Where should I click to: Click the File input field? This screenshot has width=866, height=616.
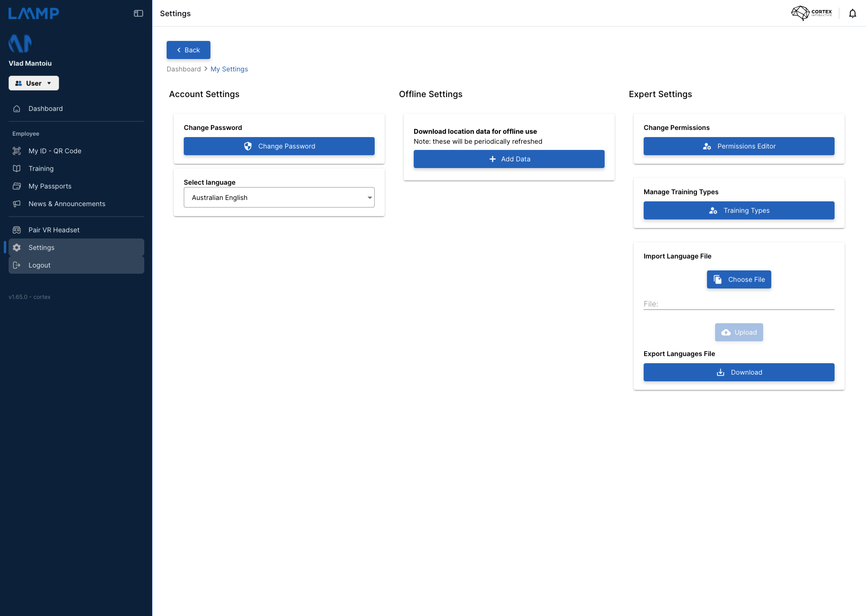739,304
